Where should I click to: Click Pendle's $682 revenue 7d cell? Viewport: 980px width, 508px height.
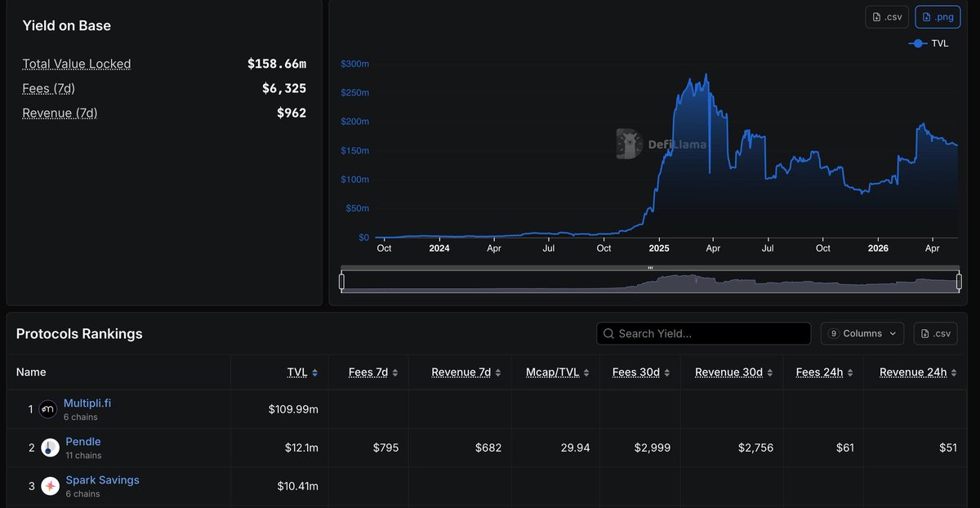pos(488,448)
